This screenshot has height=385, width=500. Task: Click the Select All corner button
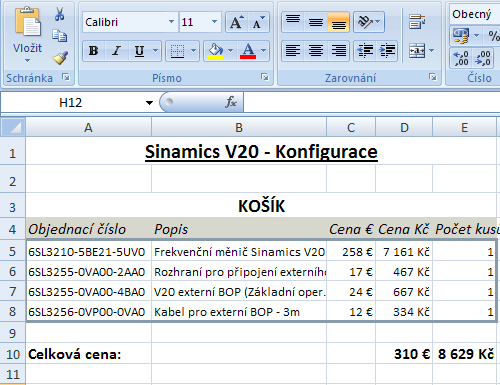(x=13, y=127)
